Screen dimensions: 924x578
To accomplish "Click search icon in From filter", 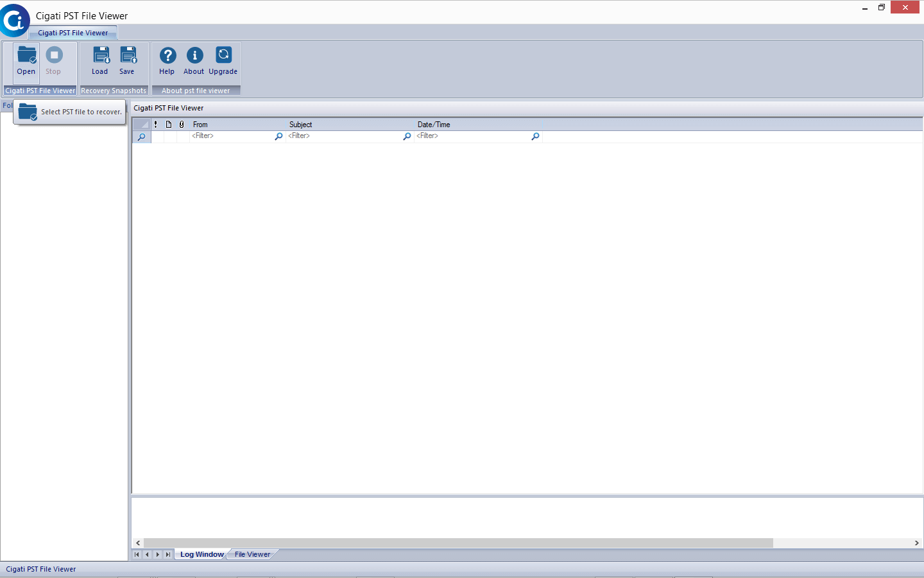I will [x=278, y=136].
